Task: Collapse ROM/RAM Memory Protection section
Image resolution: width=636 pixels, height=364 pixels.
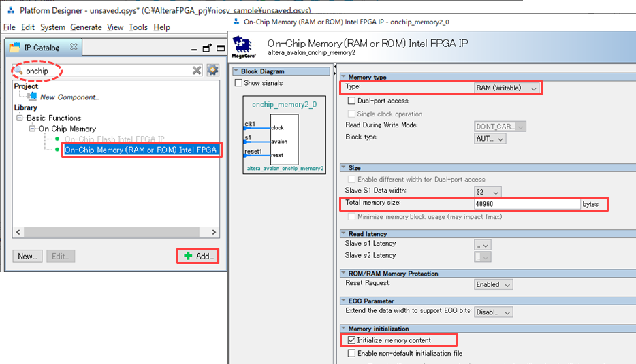Action: (344, 273)
